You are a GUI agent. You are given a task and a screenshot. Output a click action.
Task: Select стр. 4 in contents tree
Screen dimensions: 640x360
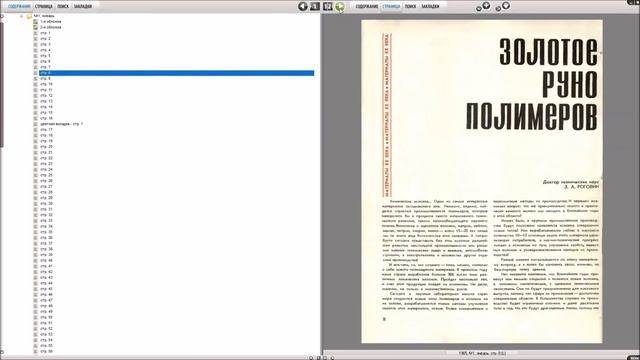[45, 50]
